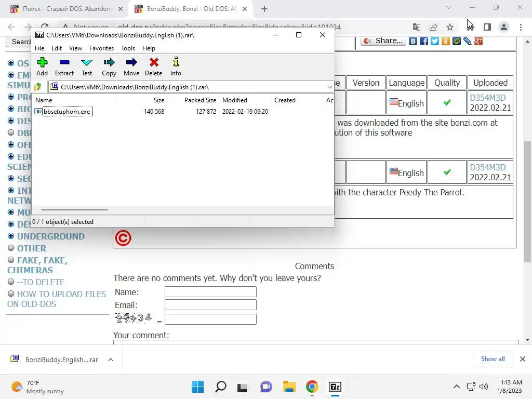Open the weather widget on taskbar
This screenshot has width=532, height=399.
(x=37, y=387)
